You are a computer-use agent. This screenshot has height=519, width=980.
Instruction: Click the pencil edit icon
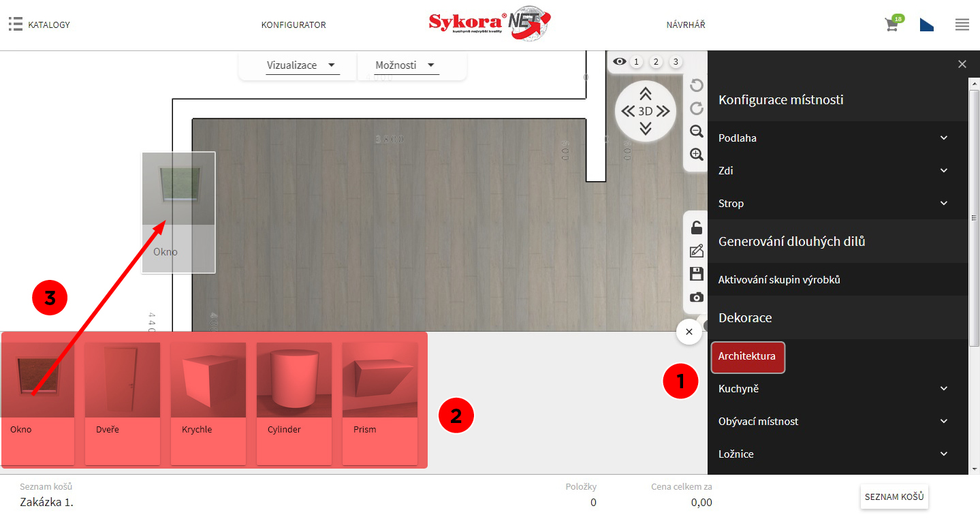coord(696,251)
